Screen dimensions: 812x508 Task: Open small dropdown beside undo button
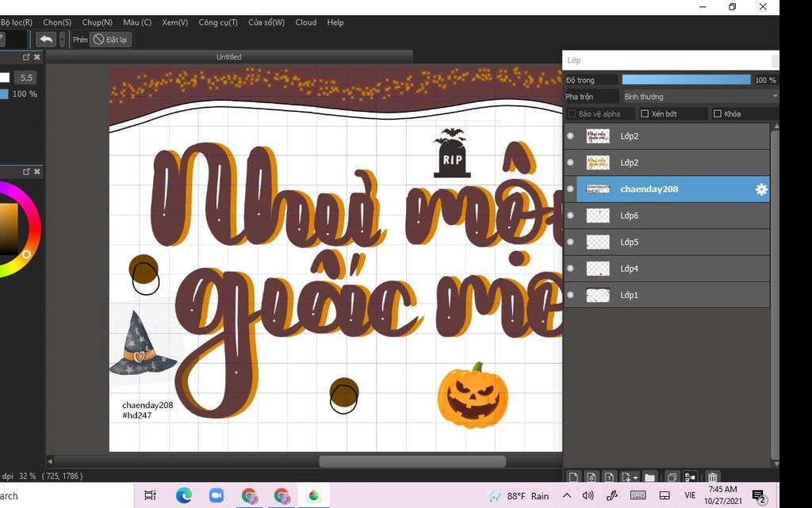click(x=62, y=40)
